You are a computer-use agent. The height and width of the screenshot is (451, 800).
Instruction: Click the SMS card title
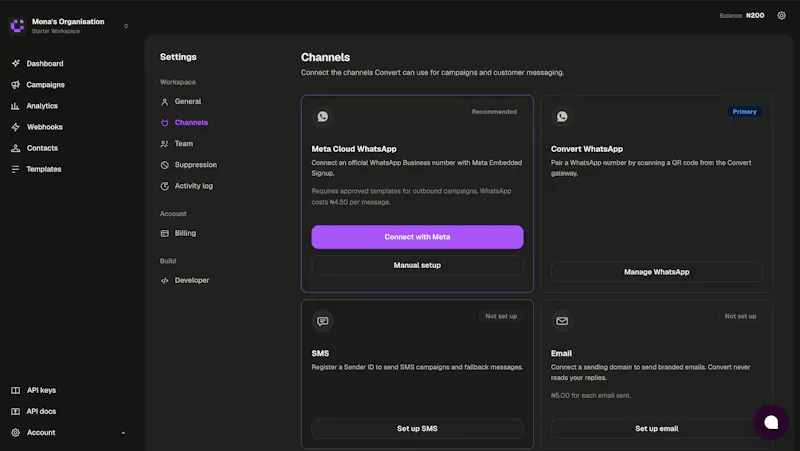coord(320,353)
